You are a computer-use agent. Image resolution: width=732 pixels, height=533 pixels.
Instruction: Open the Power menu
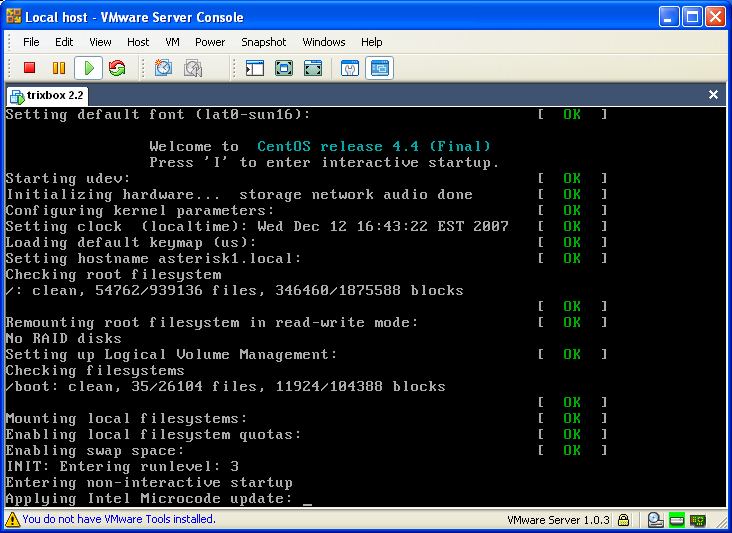[210, 42]
